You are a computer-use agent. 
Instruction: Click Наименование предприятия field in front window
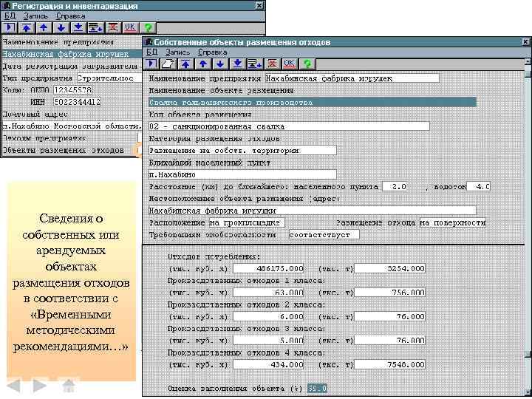[x=352, y=78]
